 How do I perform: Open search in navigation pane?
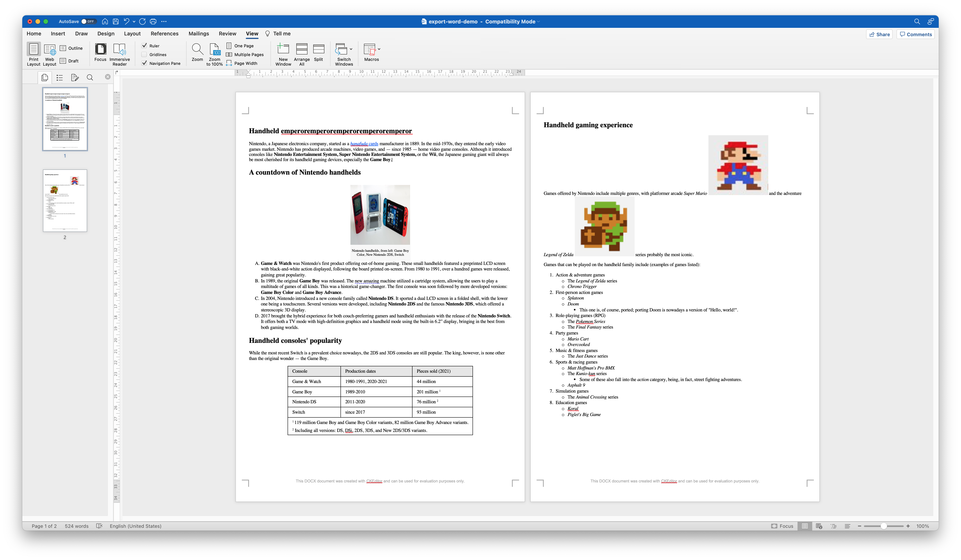click(x=90, y=77)
